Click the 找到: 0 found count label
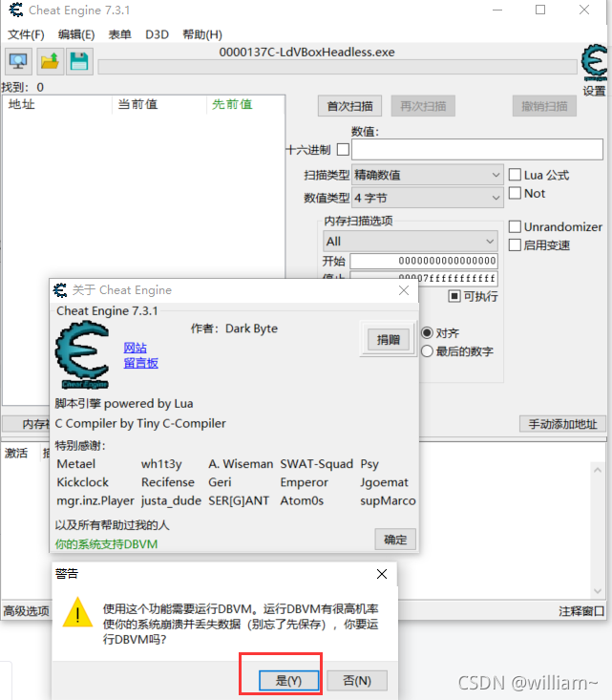612x700 pixels. pyautogui.click(x=23, y=87)
